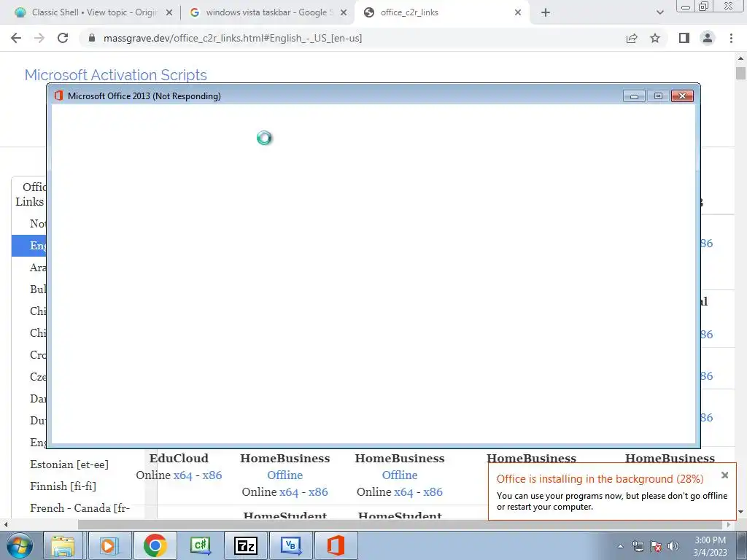
Task: Open Windows Media Player taskbar icon
Action: pyautogui.click(x=109, y=545)
